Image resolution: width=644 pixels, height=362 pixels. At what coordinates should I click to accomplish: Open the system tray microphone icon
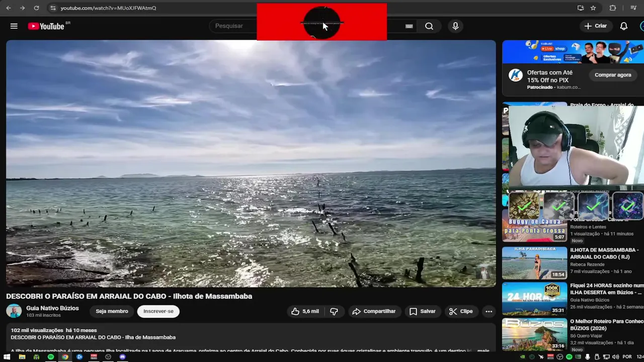point(588,357)
